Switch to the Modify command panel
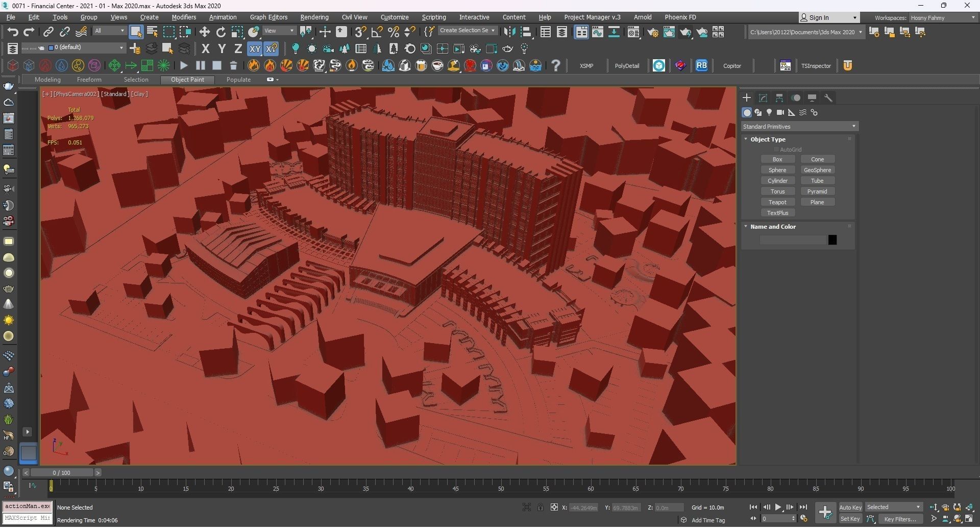The height and width of the screenshot is (531, 980). click(763, 98)
